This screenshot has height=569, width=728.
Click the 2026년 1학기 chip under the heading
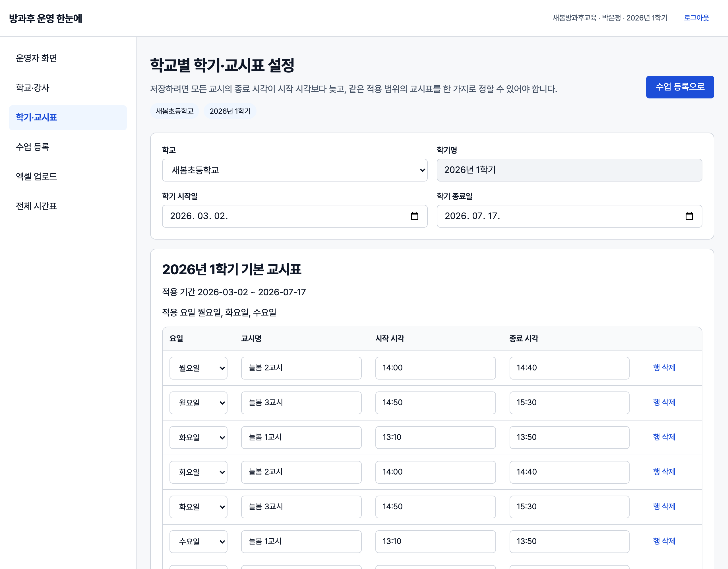230,111
